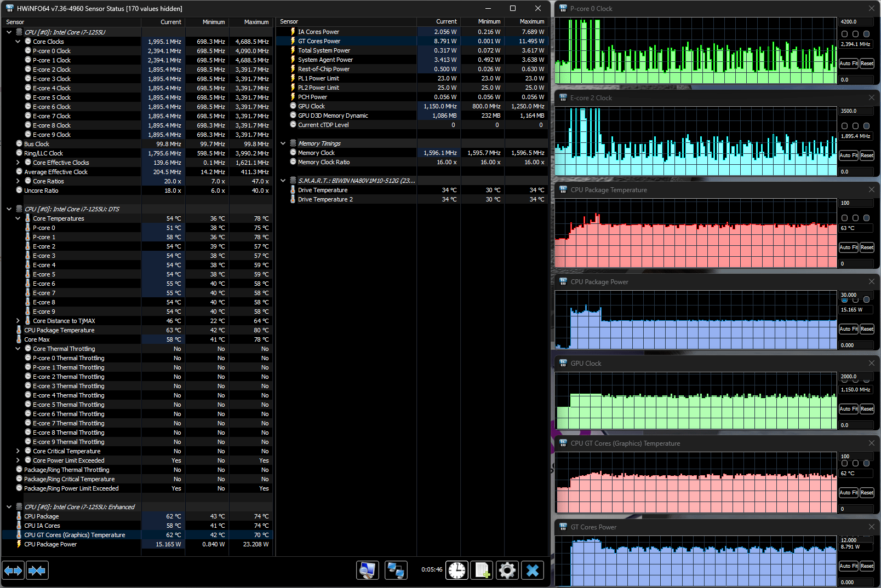Click Auto Fit on GPU Clock graph

click(849, 409)
